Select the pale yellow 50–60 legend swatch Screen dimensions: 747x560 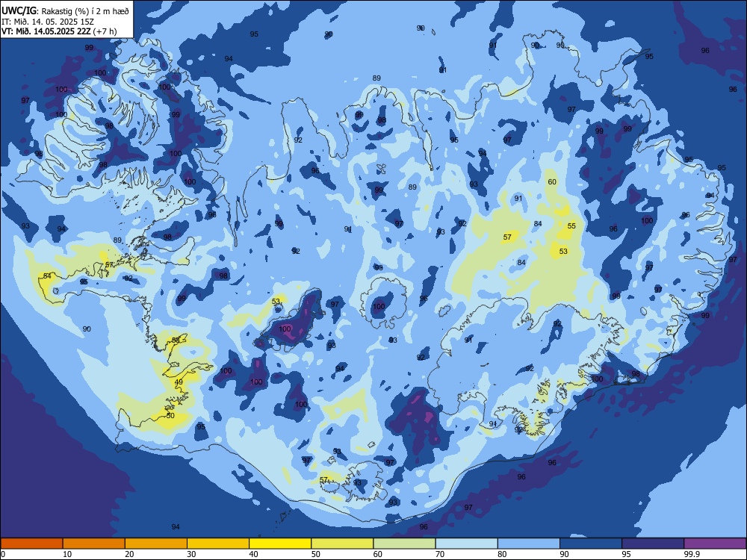[343, 544]
